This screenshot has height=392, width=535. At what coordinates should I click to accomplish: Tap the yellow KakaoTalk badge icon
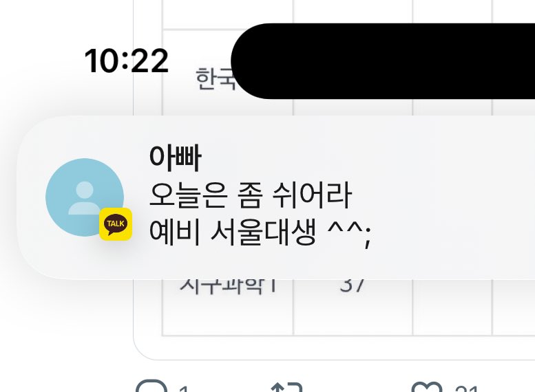click(x=116, y=224)
